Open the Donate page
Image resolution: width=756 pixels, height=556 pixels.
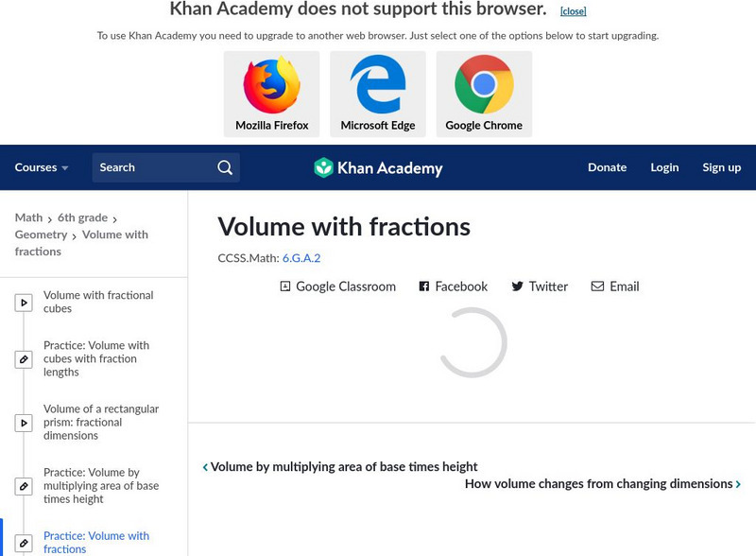(x=607, y=167)
